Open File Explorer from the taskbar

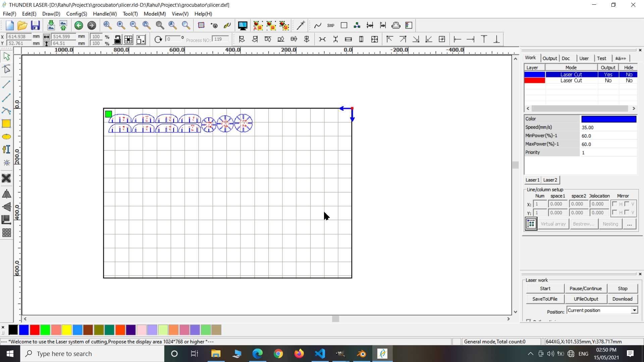[216, 354]
